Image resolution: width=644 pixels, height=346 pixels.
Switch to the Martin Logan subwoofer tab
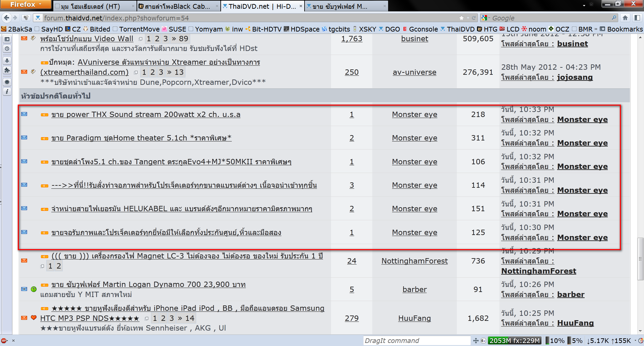coord(346,6)
